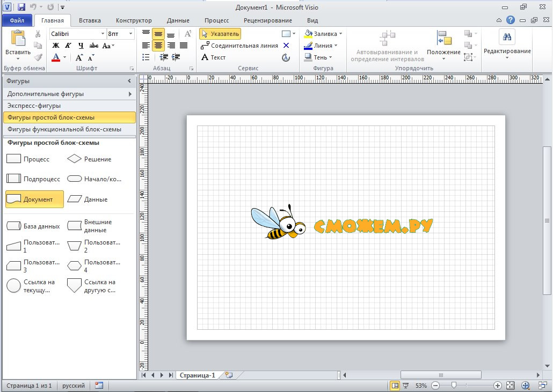Toggle align text right
553x392 pixels.
coord(171,46)
